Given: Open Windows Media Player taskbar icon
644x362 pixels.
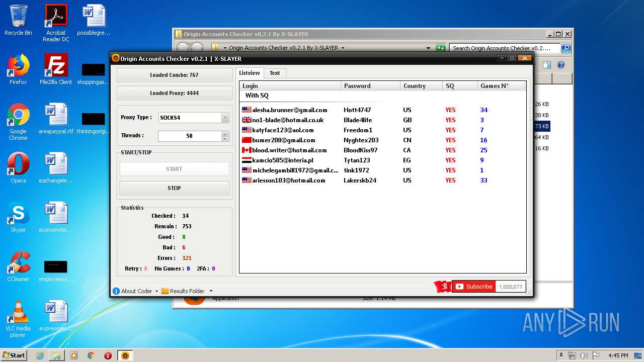Looking at the screenshot, I should click(74, 355).
